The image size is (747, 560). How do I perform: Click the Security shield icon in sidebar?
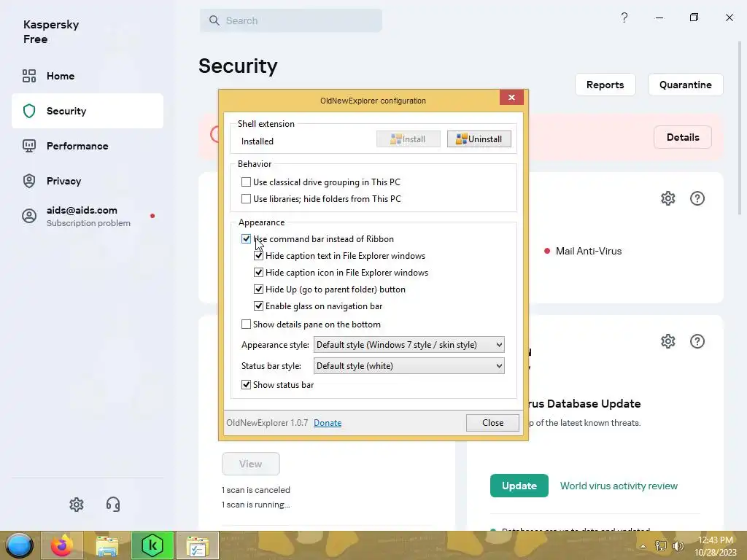[29, 111]
